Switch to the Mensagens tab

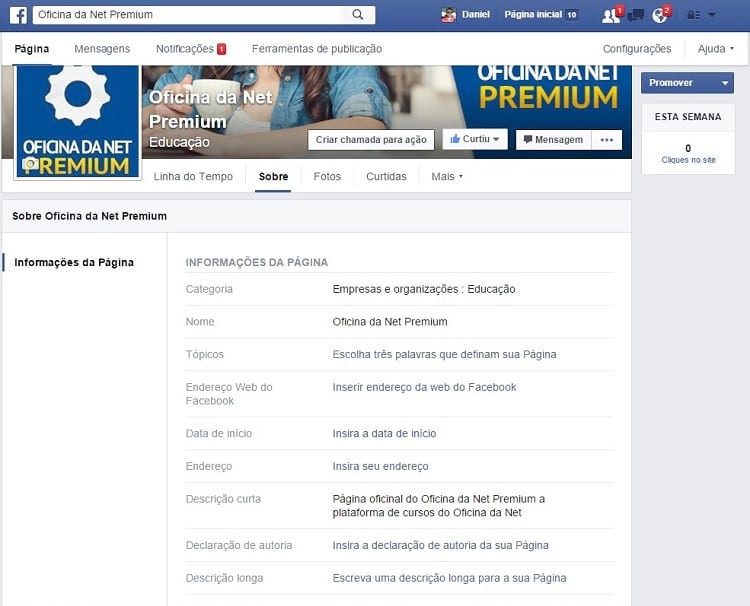(x=102, y=49)
